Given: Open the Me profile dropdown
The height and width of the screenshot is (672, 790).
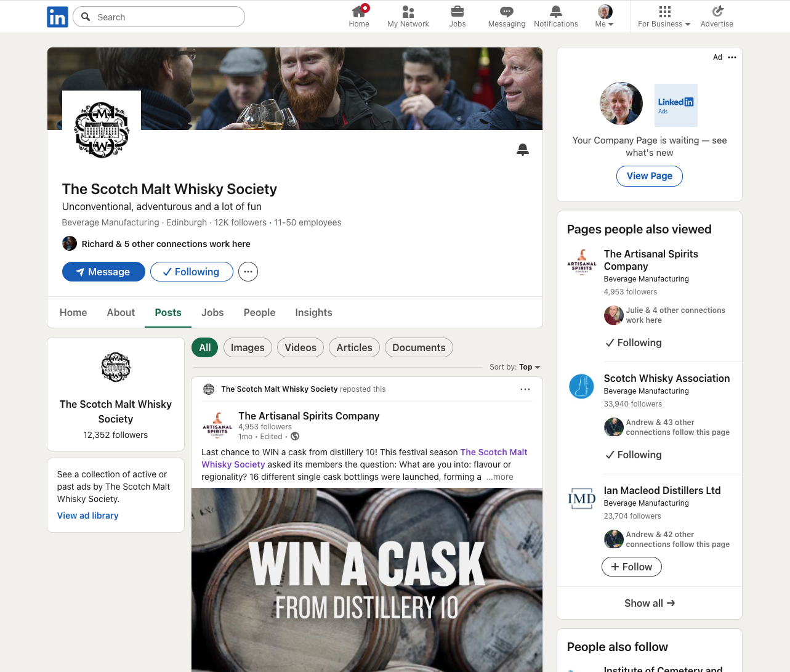Looking at the screenshot, I should coord(605,17).
